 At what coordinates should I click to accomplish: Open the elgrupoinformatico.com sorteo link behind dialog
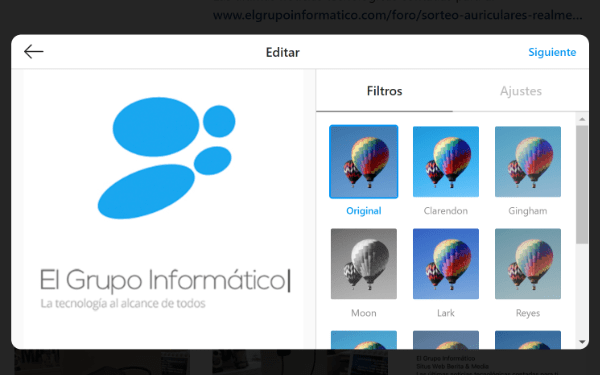(x=398, y=15)
